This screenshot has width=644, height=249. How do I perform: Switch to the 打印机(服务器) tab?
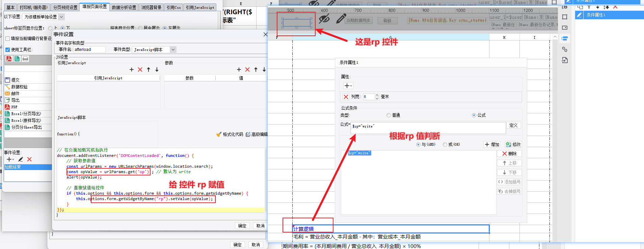tap(33, 7)
